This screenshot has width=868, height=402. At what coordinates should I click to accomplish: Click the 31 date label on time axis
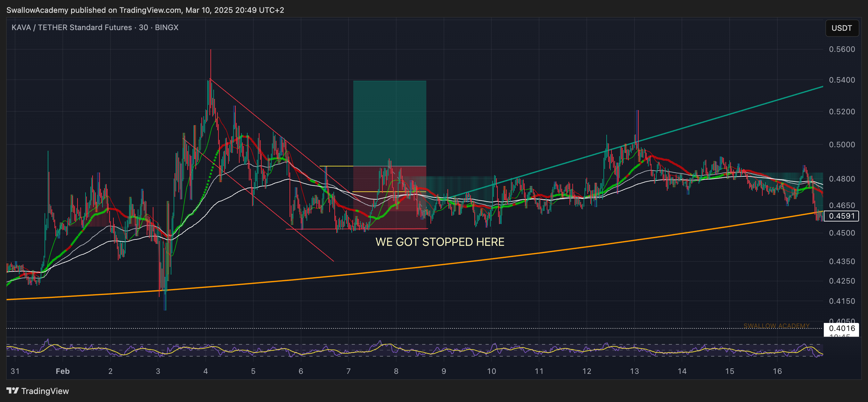pyautogui.click(x=15, y=371)
